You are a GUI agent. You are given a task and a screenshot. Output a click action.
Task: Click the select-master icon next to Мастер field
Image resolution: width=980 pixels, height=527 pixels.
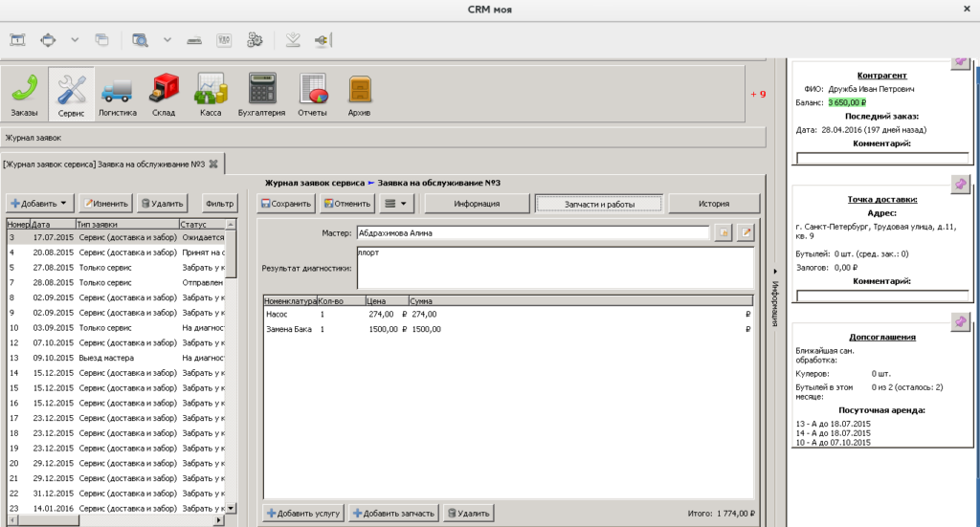724,233
